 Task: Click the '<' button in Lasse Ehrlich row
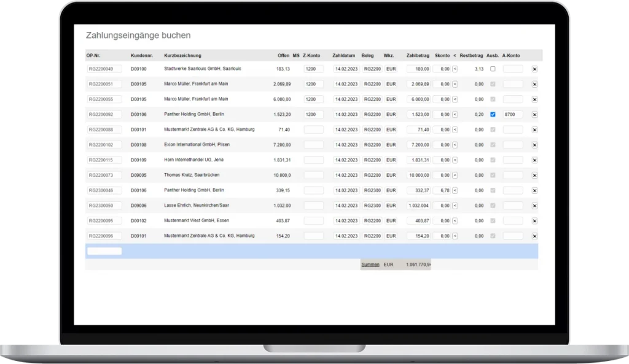click(455, 206)
